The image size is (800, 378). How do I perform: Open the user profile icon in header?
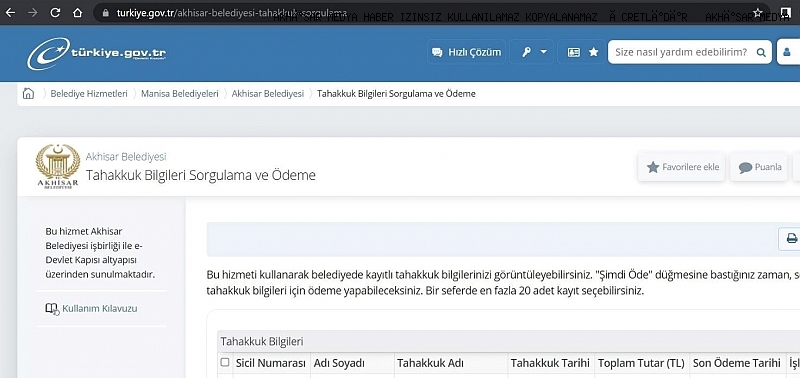click(x=787, y=52)
